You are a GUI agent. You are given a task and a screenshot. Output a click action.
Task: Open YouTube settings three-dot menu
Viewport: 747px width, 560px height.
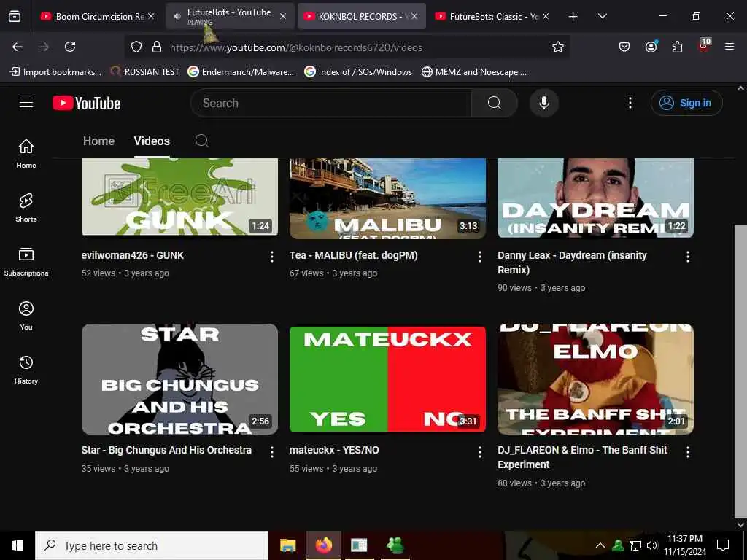630,103
